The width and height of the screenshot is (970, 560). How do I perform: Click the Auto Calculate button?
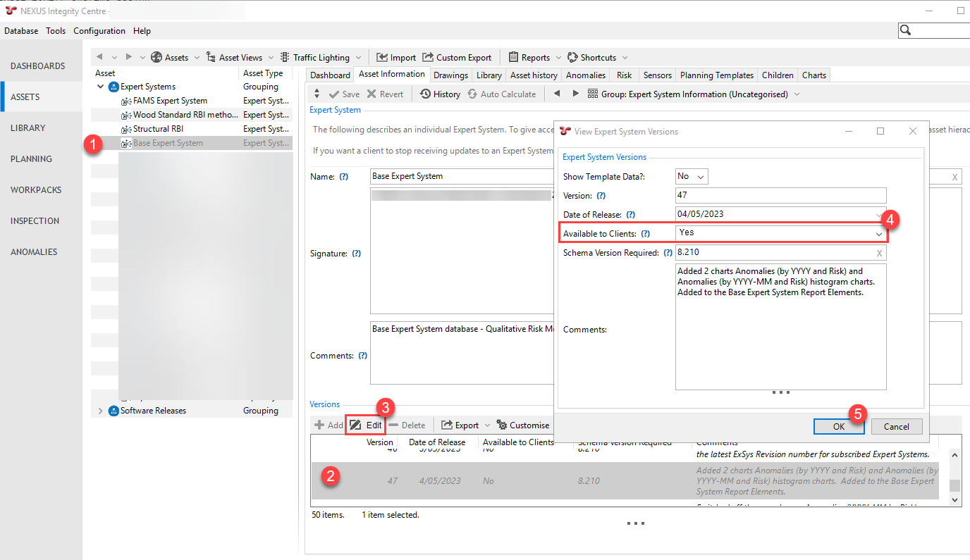[501, 94]
